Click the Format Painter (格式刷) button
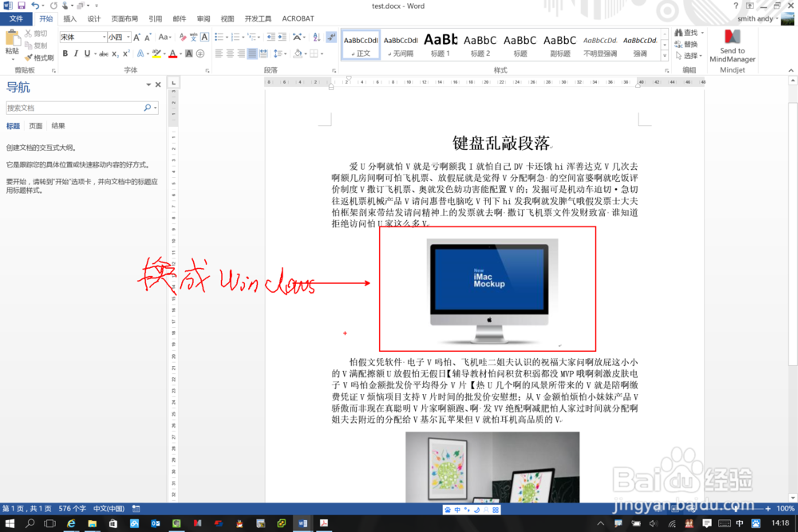Viewport: 798px width, 532px height. pos(38,57)
